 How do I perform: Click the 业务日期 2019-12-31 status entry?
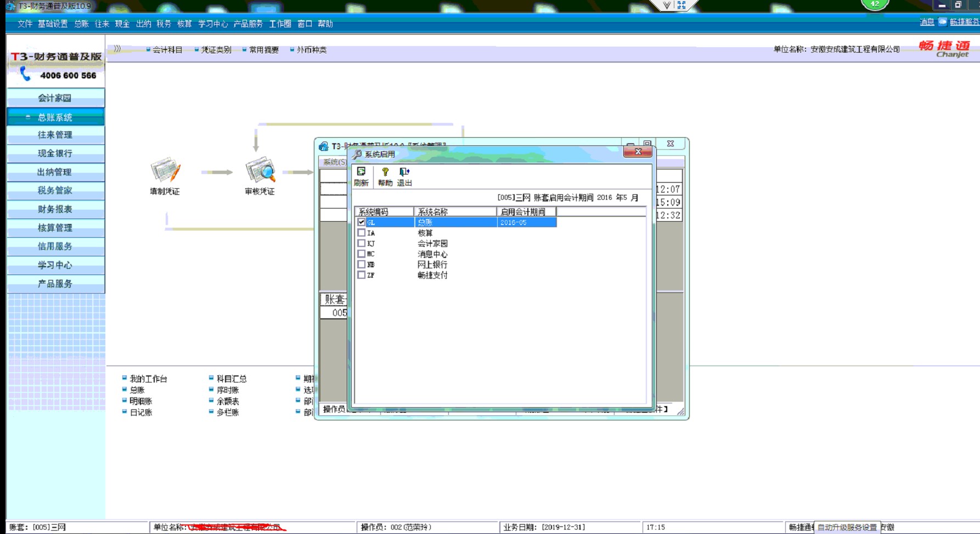click(x=570, y=527)
